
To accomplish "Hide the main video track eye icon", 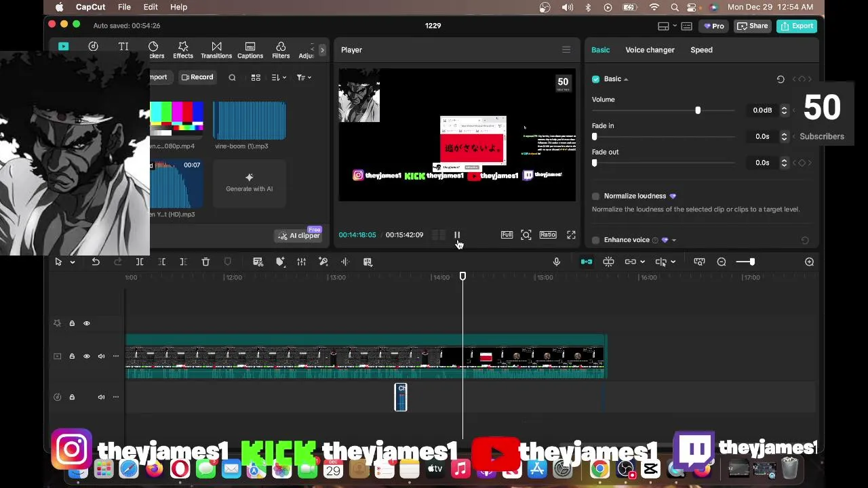I will pyautogui.click(x=87, y=357).
